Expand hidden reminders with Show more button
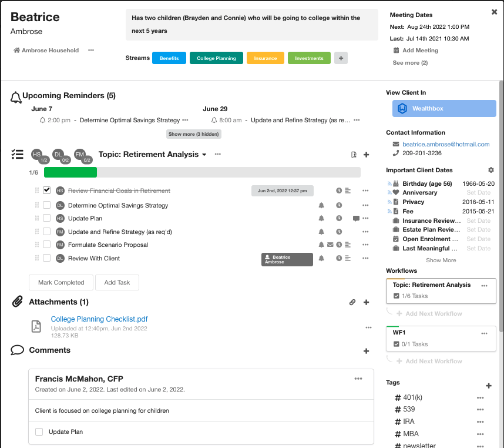504x448 pixels. pyautogui.click(x=194, y=134)
